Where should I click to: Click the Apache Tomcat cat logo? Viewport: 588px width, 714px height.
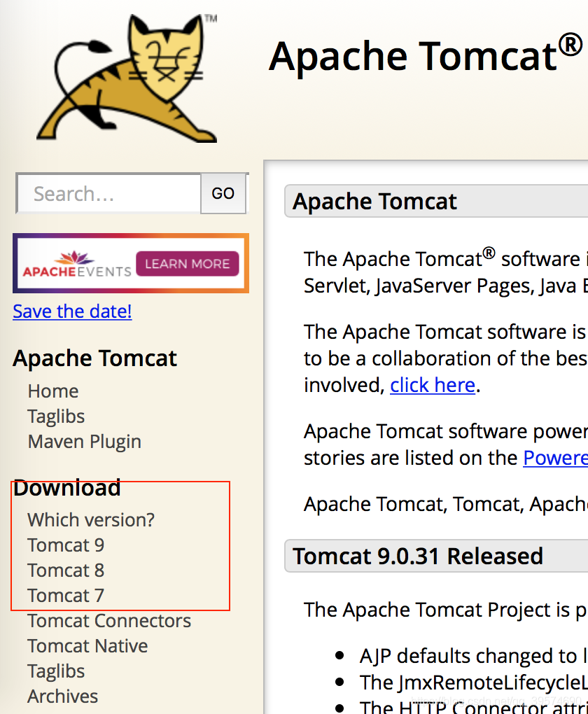pyautogui.click(x=127, y=78)
